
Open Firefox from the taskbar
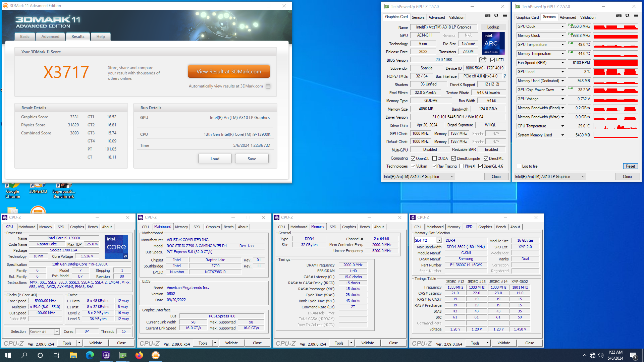(x=139, y=355)
